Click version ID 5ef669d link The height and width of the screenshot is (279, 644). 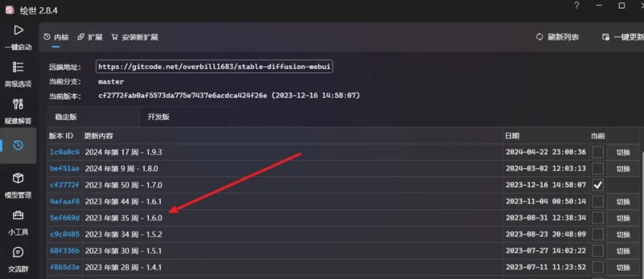click(x=65, y=218)
